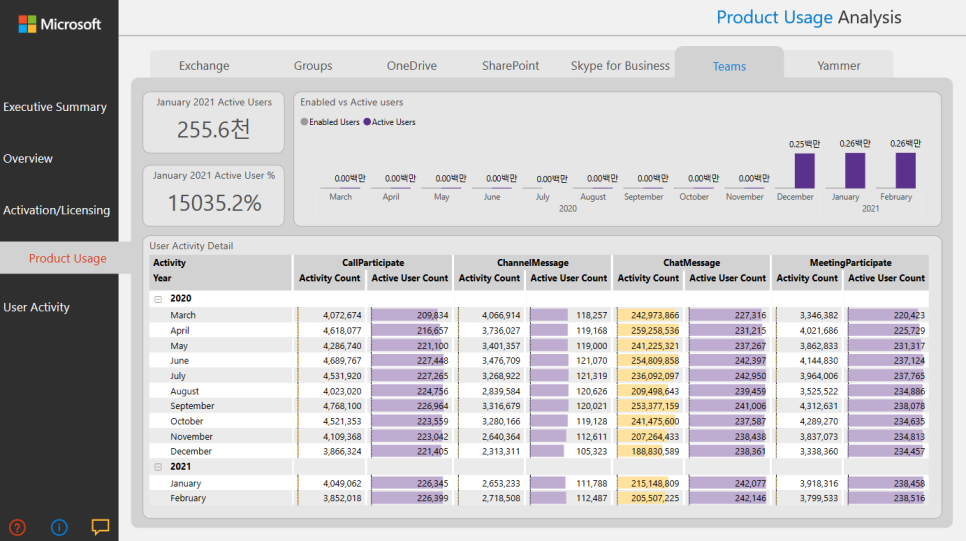This screenshot has height=541, width=966.
Task: Open Activation/Licensing page
Action: (x=57, y=210)
